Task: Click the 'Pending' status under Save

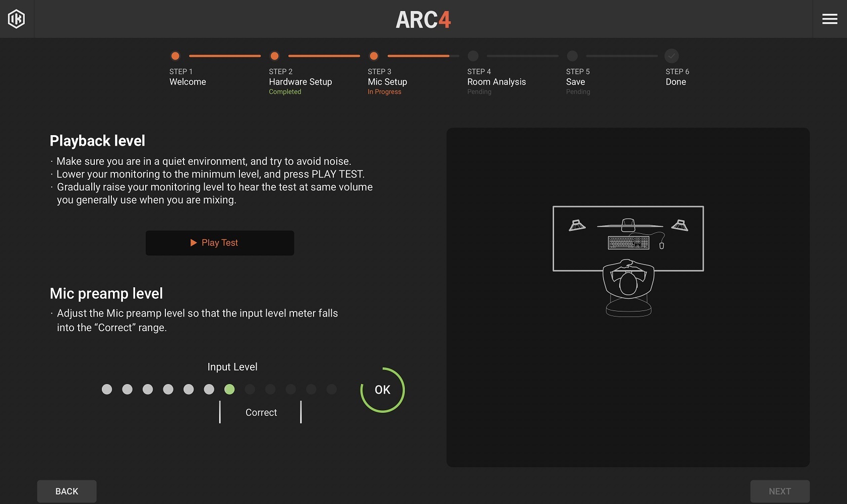Action: point(578,92)
